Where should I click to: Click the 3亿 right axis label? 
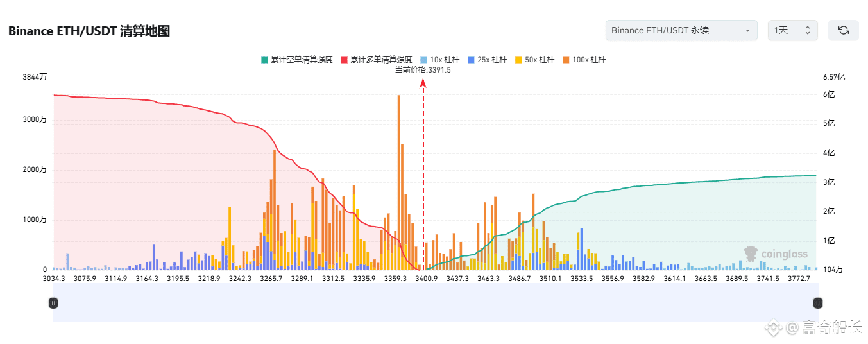point(829,182)
